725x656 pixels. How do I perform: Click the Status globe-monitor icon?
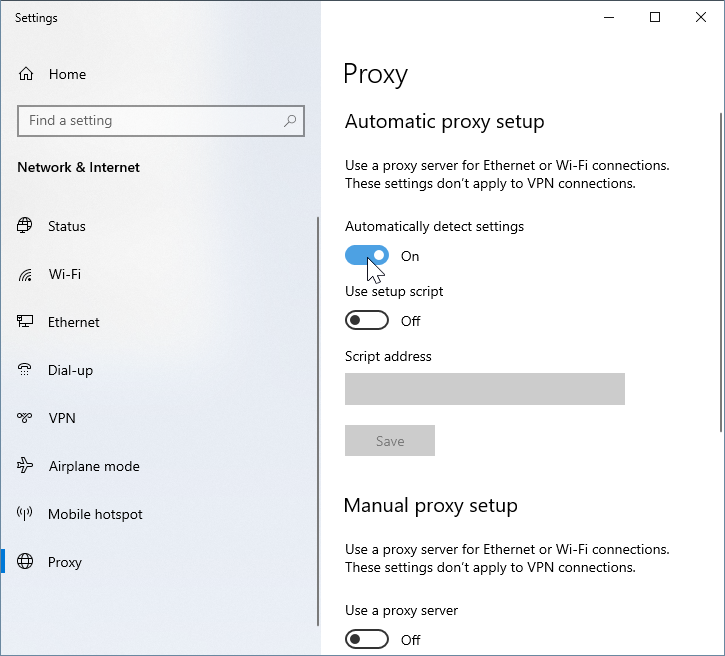(25, 226)
